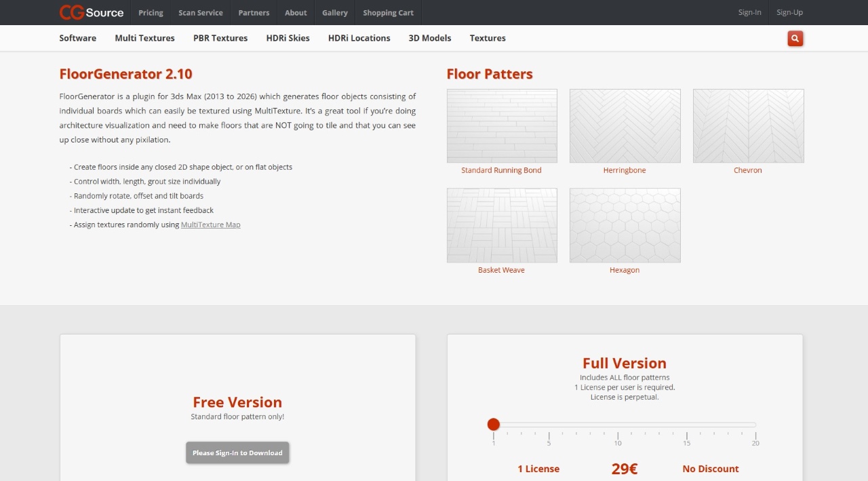The width and height of the screenshot is (868, 481).
Task: Browse HDRi Locations
Action: coord(359,38)
